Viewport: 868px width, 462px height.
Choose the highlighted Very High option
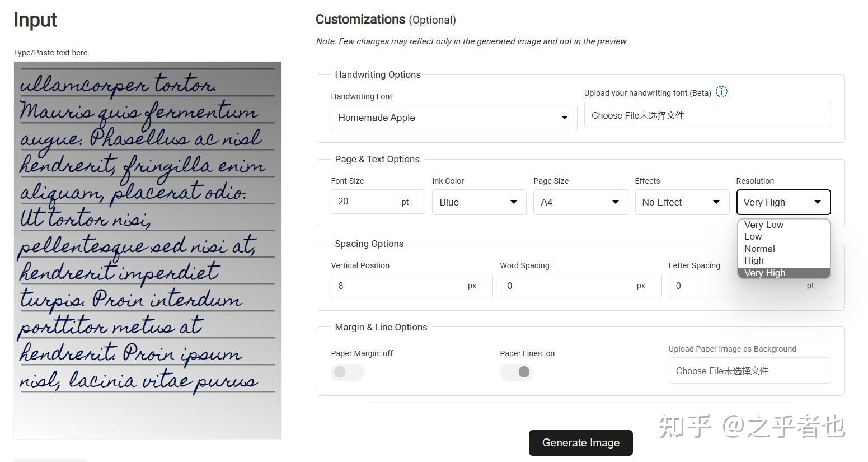pos(765,273)
